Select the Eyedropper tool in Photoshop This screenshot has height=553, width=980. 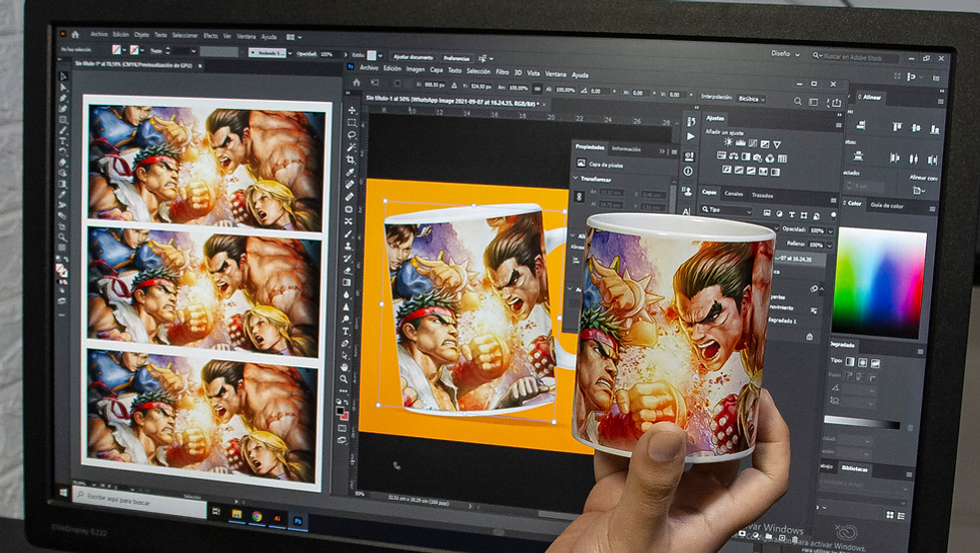coord(351,173)
